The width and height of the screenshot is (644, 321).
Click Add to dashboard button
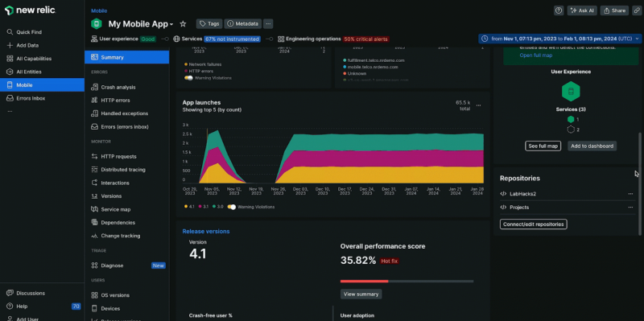pyautogui.click(x=592, y=146)
